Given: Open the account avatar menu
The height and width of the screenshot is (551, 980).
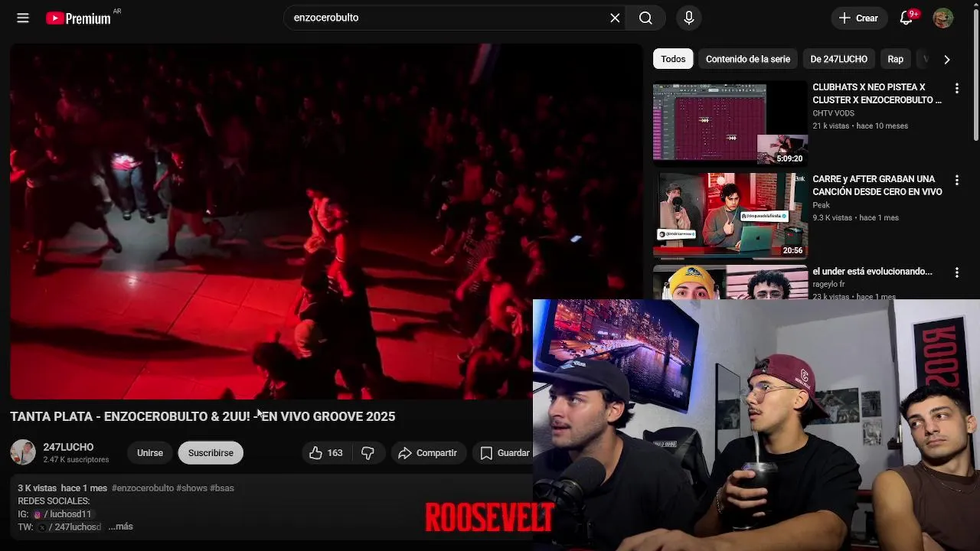Looking at the screenshot, I should (x=943, y=18).
